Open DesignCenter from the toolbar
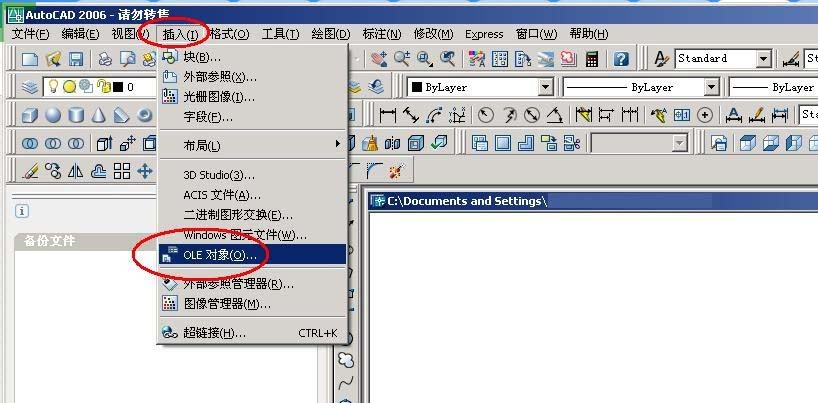 [x=500, y=58]
